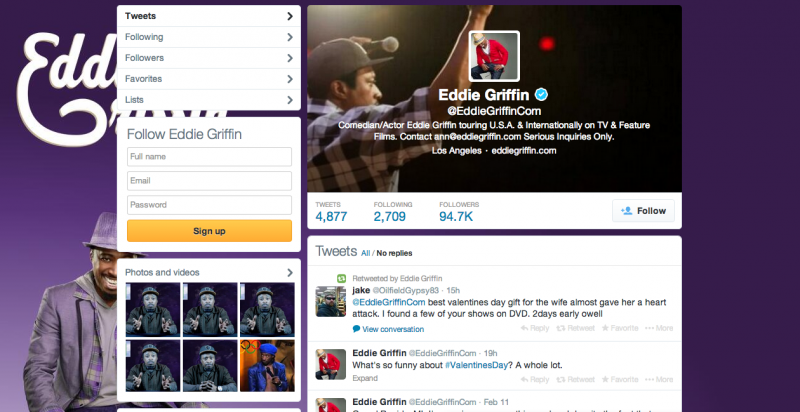Viewport: 800px width, 412px height.
Task: Open jake's profile name link
Action: pyautogui.click(x=360, y=290)
